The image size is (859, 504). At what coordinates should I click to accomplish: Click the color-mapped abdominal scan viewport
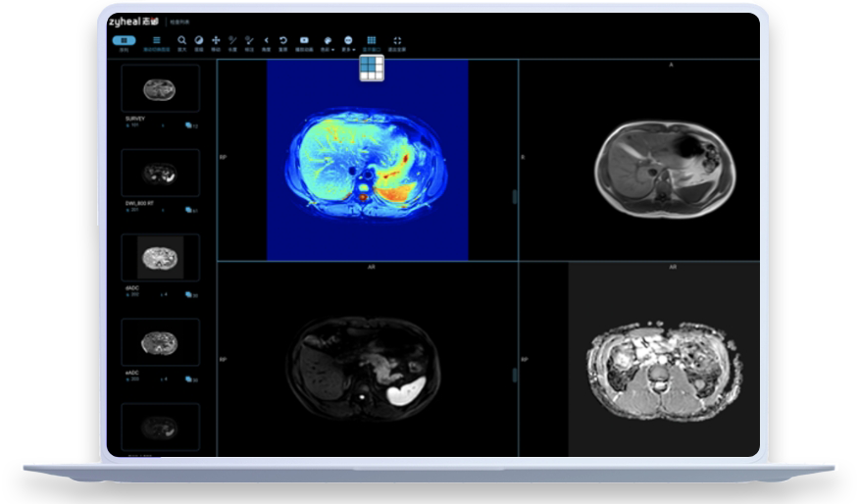367,162
